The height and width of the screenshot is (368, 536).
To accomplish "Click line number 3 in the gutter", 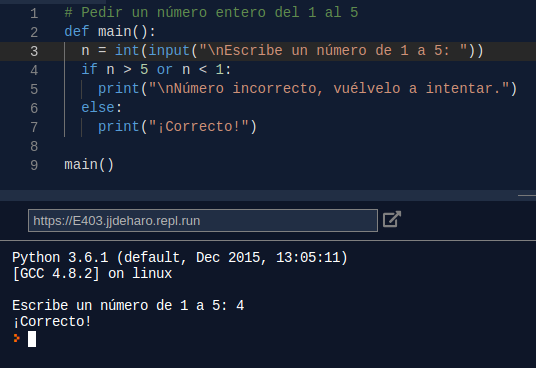I will coord(34,51).
